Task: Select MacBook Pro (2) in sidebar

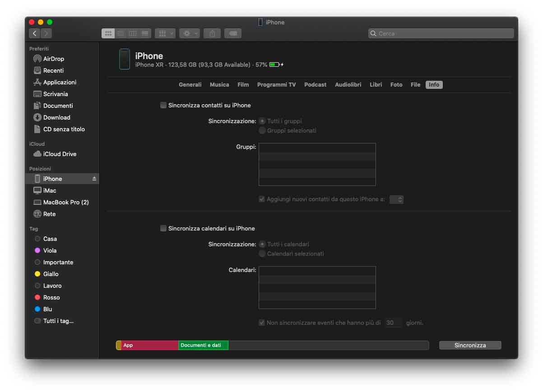Action: click(x=62, y=202)
